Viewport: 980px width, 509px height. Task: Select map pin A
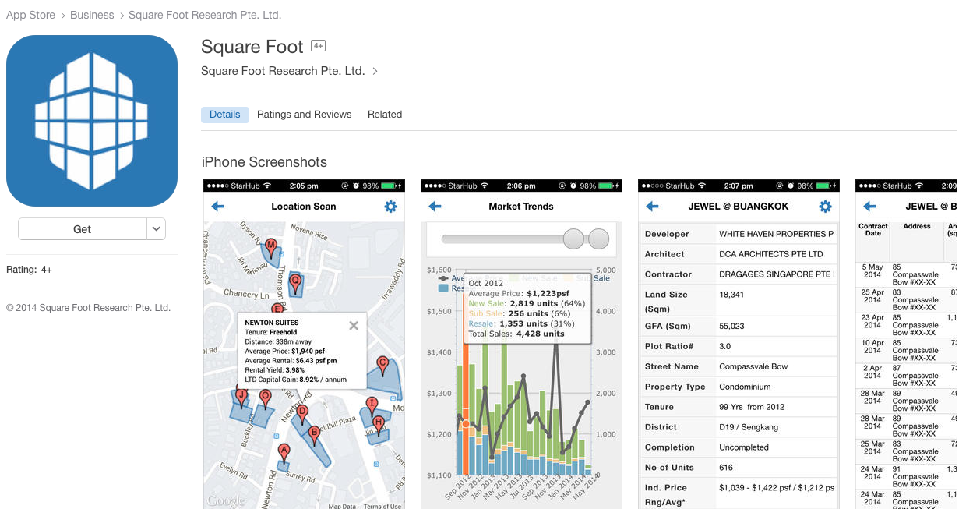(x=284, y=452)
